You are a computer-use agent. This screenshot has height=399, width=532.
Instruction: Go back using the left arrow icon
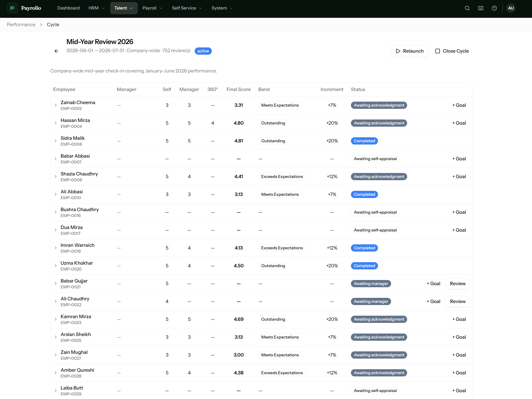click(56, 51)
